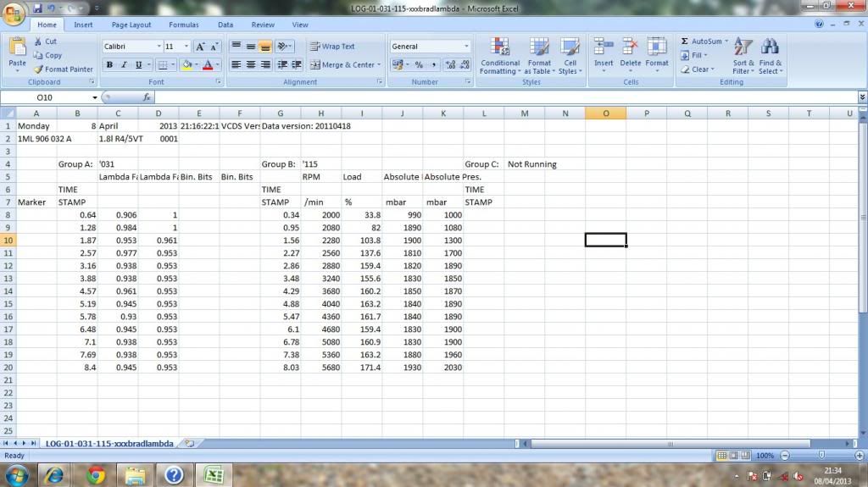Open the Page Layout ribbon tab
Image resolution: width=868 pixels, height=487 pixels.
131,25
